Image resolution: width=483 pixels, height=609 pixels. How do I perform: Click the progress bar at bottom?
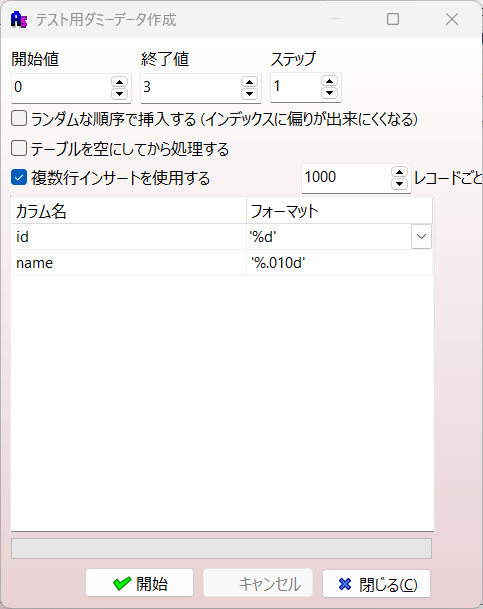coord(221,548)
